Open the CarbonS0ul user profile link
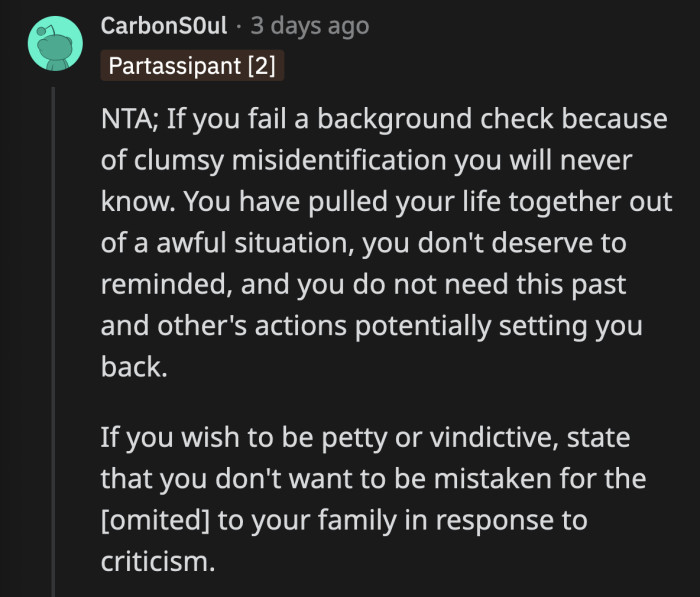Viewport: 700px width, 597px height. (164, 25)
